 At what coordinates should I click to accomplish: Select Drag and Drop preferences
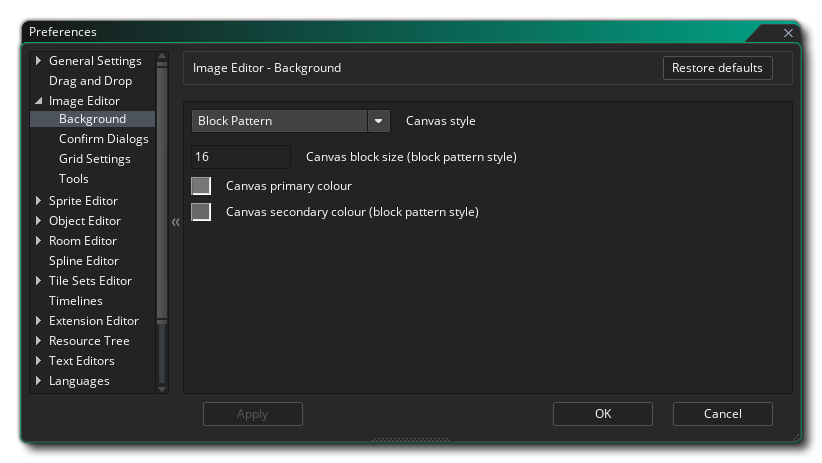point(90,81)
